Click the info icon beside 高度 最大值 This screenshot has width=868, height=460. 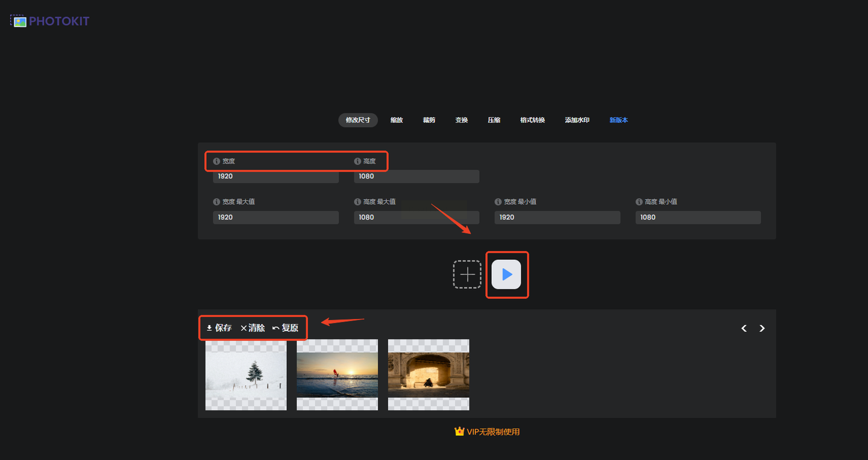pos(357,202)
